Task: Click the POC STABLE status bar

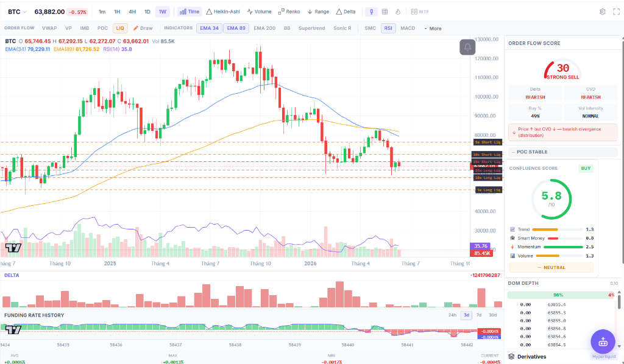Action: pos(562,152)
